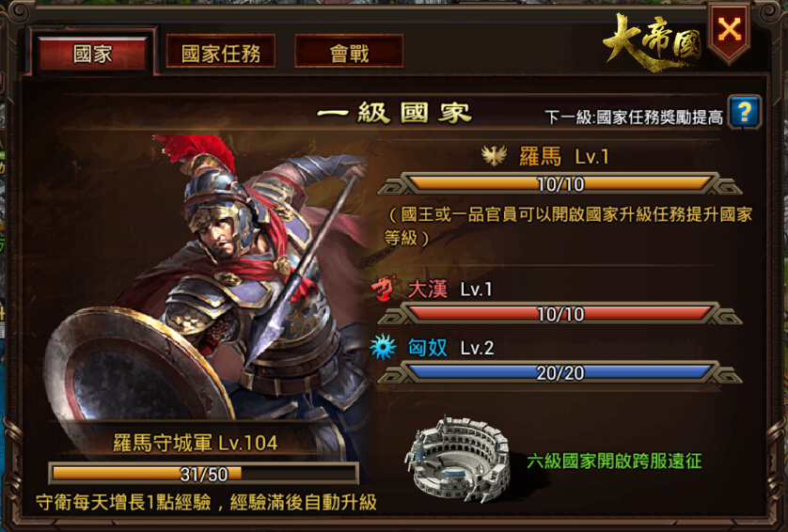Switch to the 國家任務 tab

tap(221, 53)
